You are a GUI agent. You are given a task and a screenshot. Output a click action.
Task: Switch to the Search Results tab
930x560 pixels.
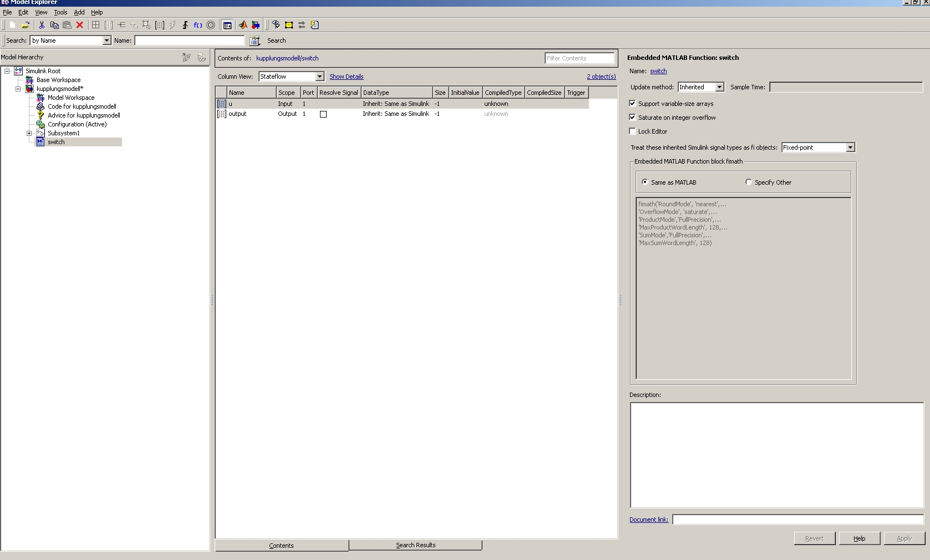(415, 546)
